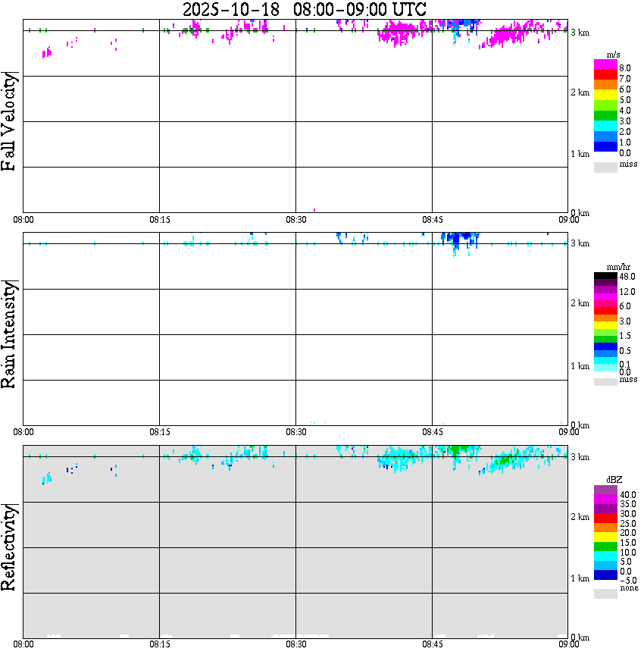644x658 pixels.
Task: Click '08:30' under the Rain Intensity plot
Action: [296, 432]
